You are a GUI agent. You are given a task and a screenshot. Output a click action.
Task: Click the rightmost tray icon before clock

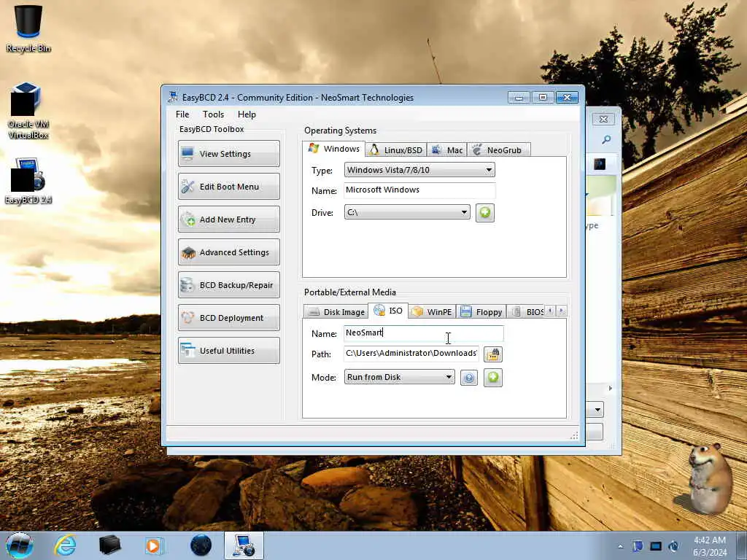pos(673,546)
